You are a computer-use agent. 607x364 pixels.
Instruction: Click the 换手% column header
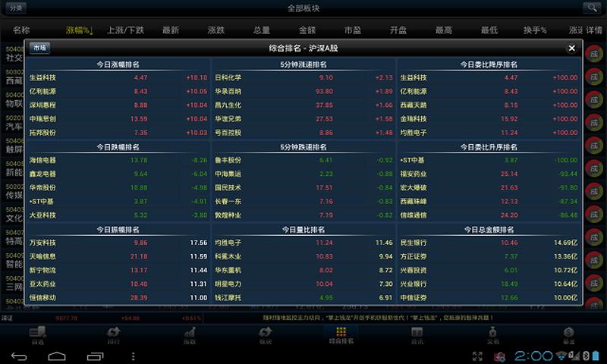pos(535,30)
